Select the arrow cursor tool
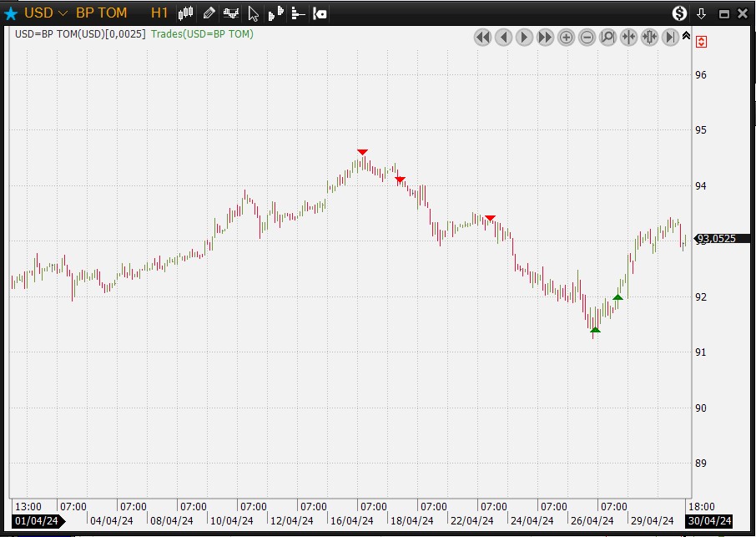Screen dimensions: 756x537 coord(254,13)
